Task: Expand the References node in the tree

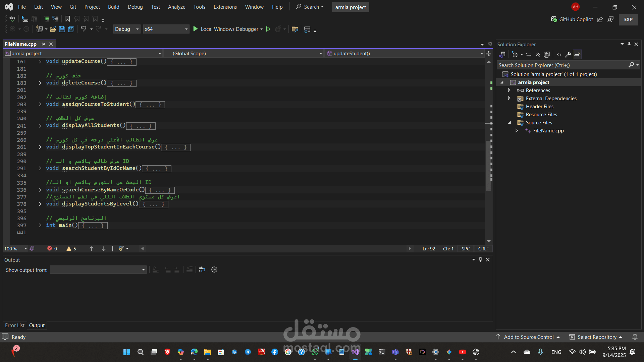Action: pyautogui.click(x=509, y=90)
